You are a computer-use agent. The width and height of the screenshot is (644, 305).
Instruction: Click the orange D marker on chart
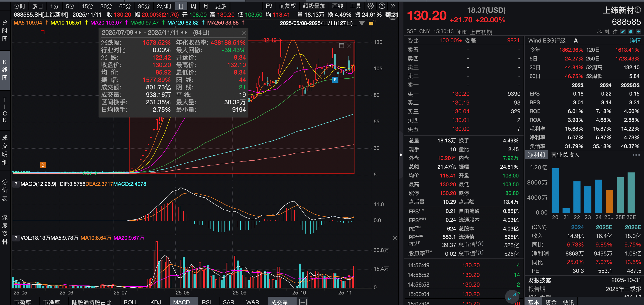43,165
